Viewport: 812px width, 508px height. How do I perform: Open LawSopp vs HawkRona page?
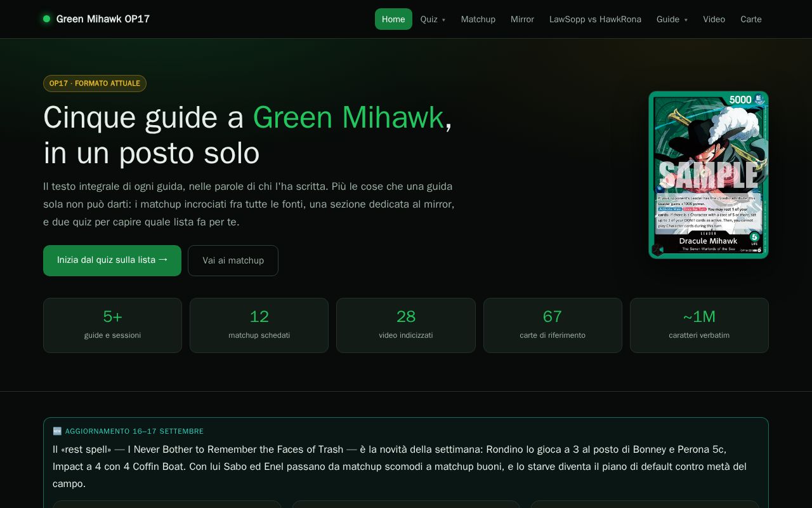pos(595,19)
